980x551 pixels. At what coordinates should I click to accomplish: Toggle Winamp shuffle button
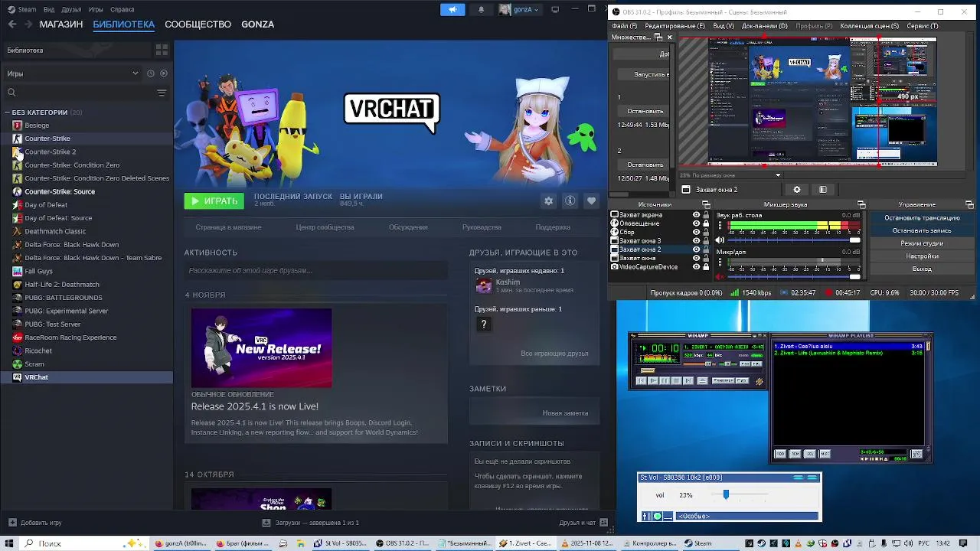coord(723,381)
